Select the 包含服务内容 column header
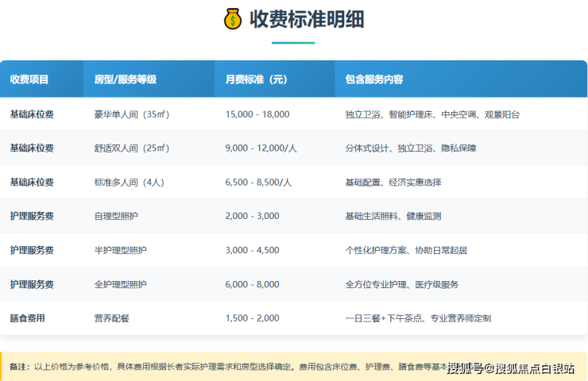 (x=373, y=79)
